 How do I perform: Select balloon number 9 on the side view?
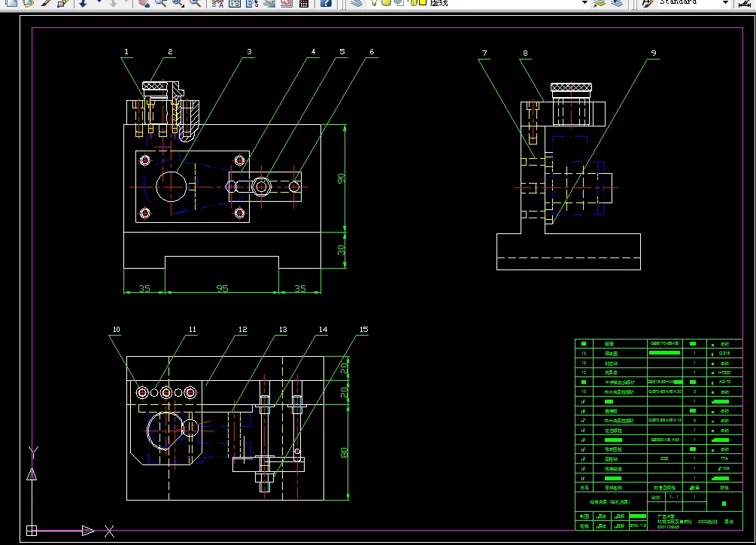point(654,53)
